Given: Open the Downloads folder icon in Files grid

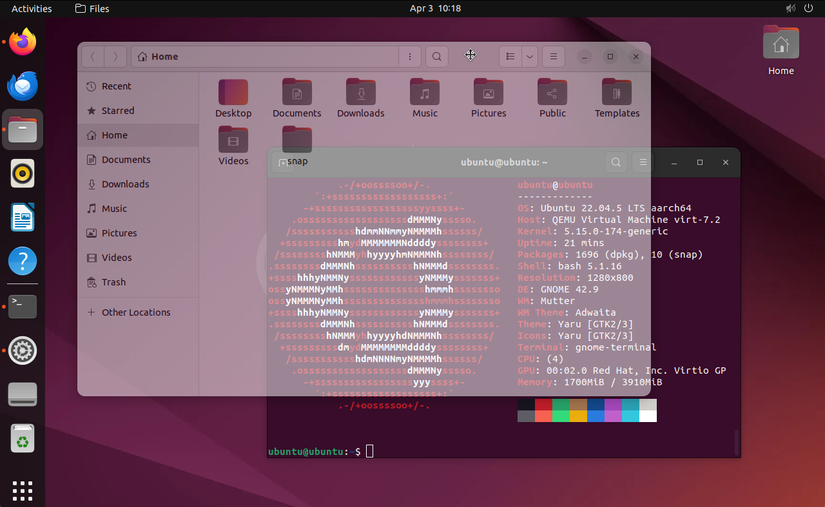Looking at the screenshot, I should [361, 98].
